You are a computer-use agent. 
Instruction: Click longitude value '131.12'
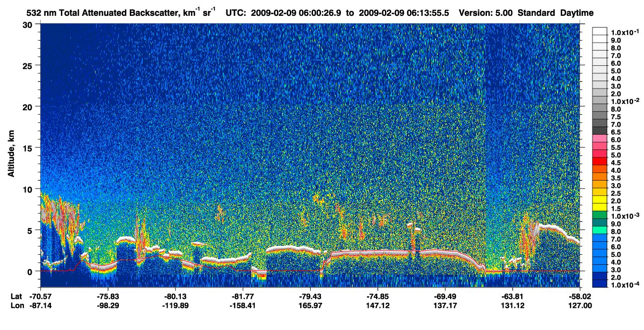[x=512, y=305]
